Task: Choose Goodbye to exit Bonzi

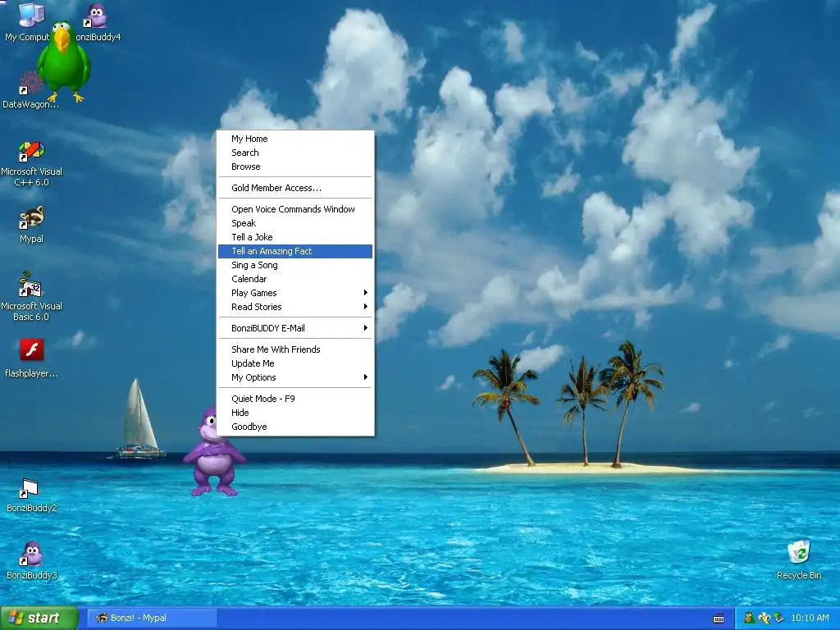Action: click(x=295, y=427)
